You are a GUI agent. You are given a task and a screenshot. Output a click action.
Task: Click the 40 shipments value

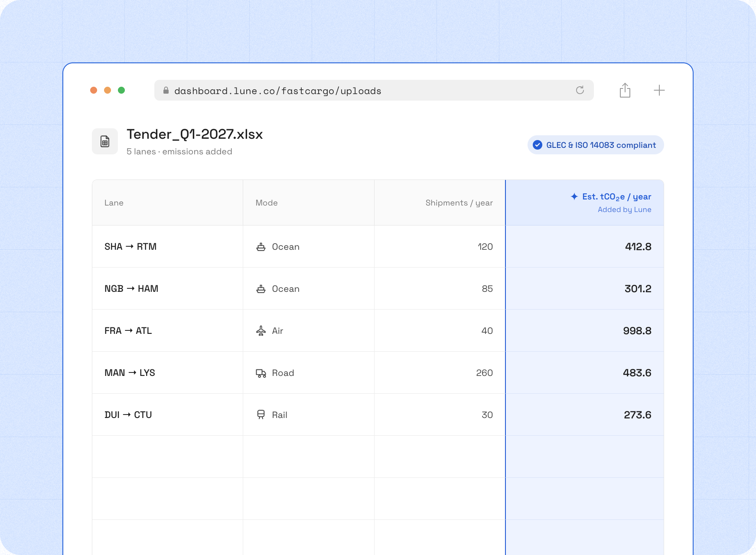tap(487, 331)
